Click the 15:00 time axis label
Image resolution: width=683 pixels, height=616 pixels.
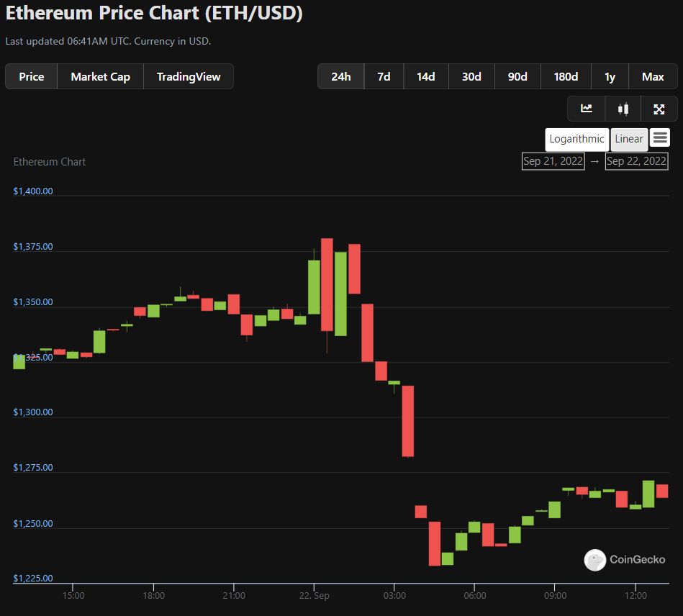pyautogui.click(x=73, y=596)
